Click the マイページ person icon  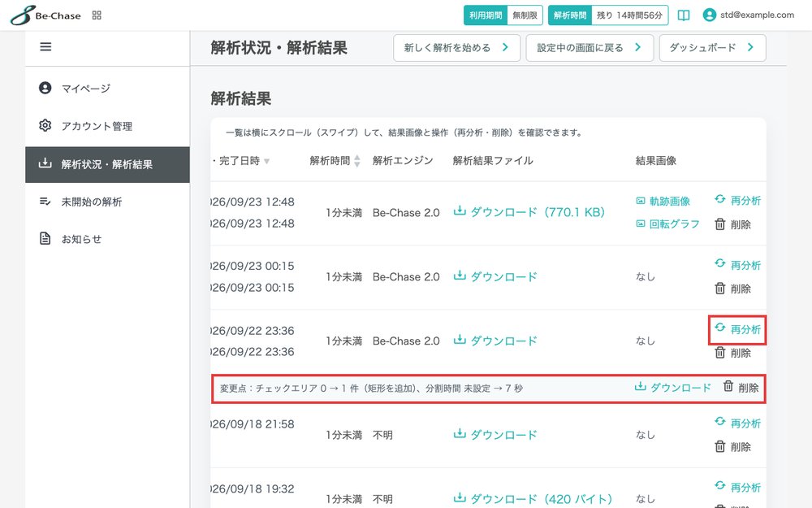point(45,88)
